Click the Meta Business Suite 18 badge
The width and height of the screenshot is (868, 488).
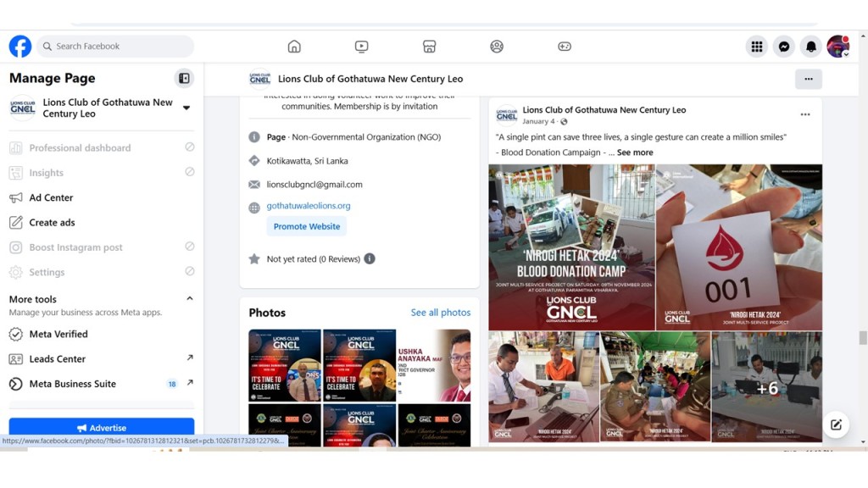[x=172, y=384]
